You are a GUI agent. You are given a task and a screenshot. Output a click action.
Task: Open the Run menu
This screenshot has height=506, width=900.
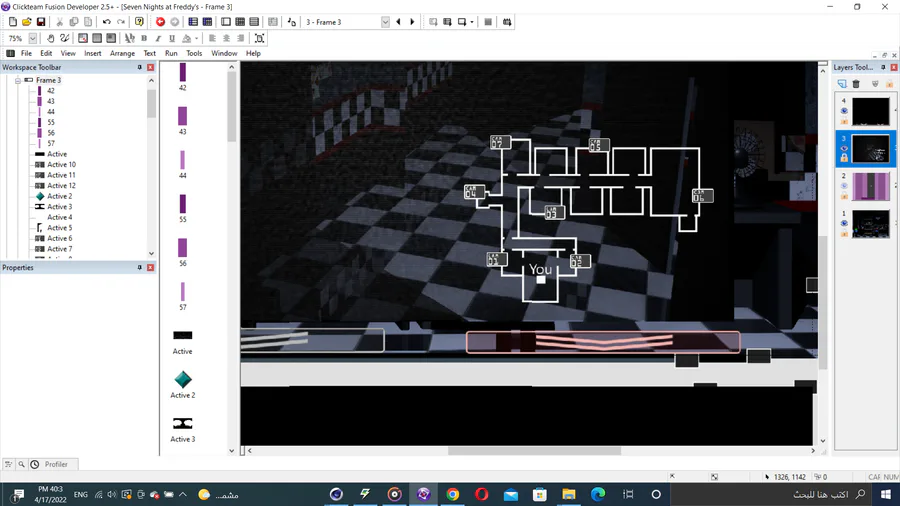(171, 53)
